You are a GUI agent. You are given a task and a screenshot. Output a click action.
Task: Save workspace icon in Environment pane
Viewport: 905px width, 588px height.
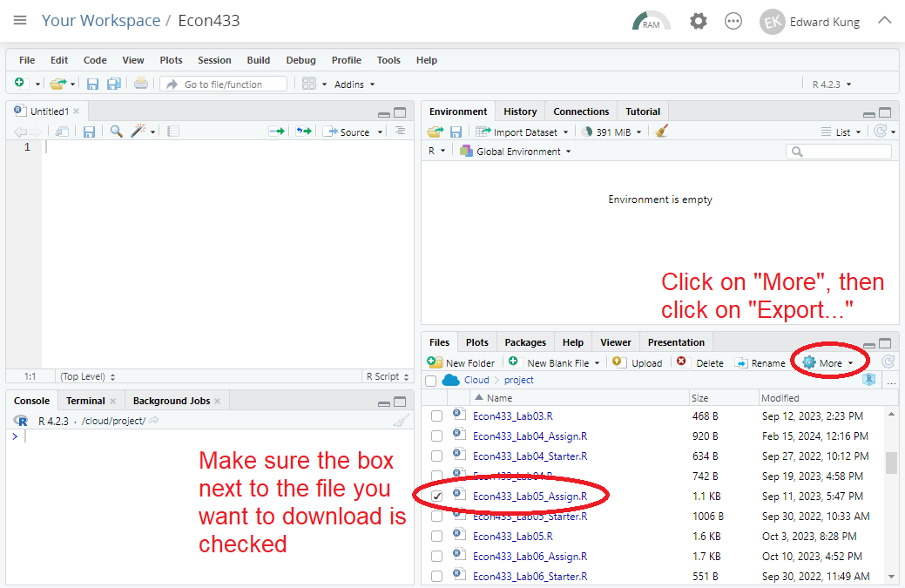click(x=456, y=132)
